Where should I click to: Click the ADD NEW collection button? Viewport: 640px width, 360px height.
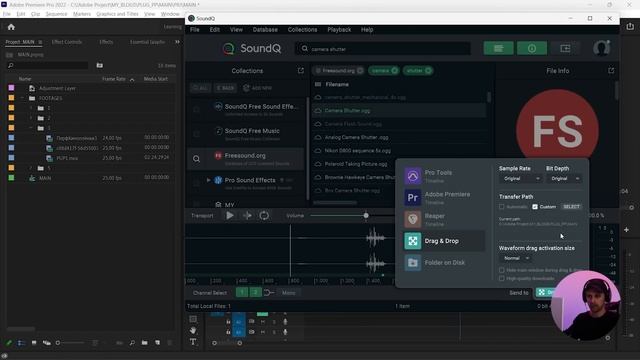[x=258, y=88]
